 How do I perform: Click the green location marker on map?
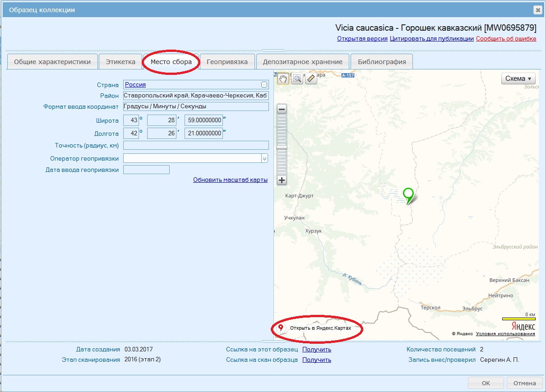[x=408, y=194]
